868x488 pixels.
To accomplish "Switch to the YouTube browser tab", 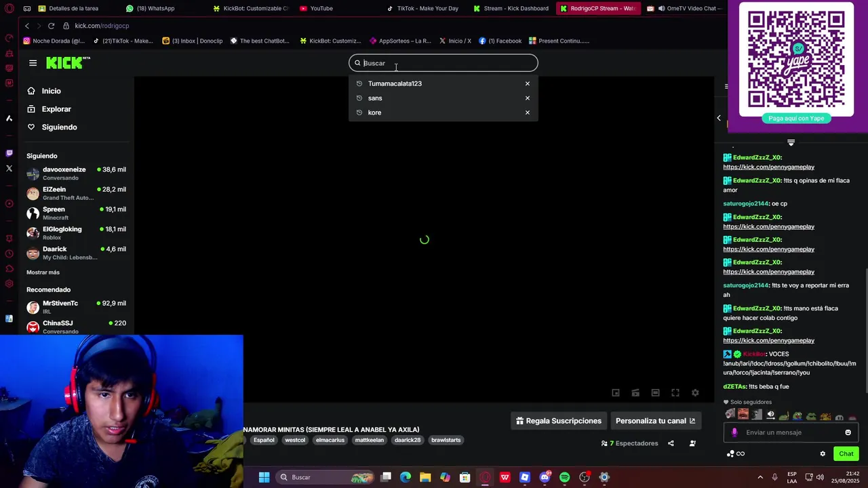I will click(x=316, y=8).
